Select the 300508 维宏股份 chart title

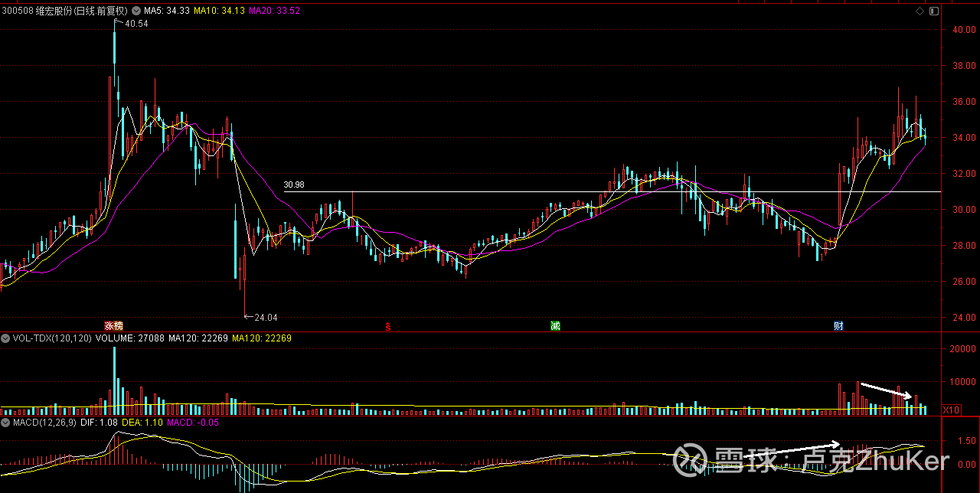point(65,11)
